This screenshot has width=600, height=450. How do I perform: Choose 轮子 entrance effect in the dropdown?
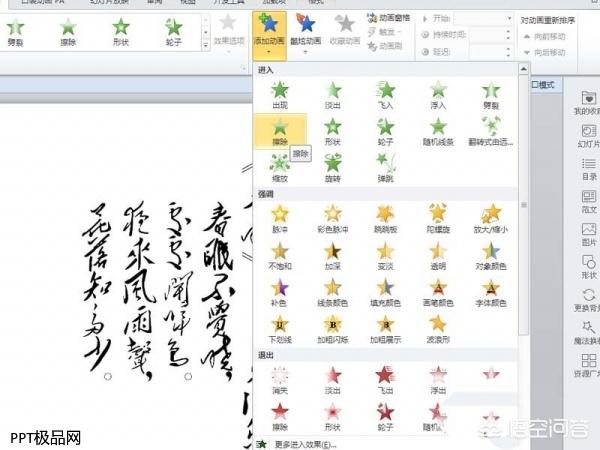[385, 132]
